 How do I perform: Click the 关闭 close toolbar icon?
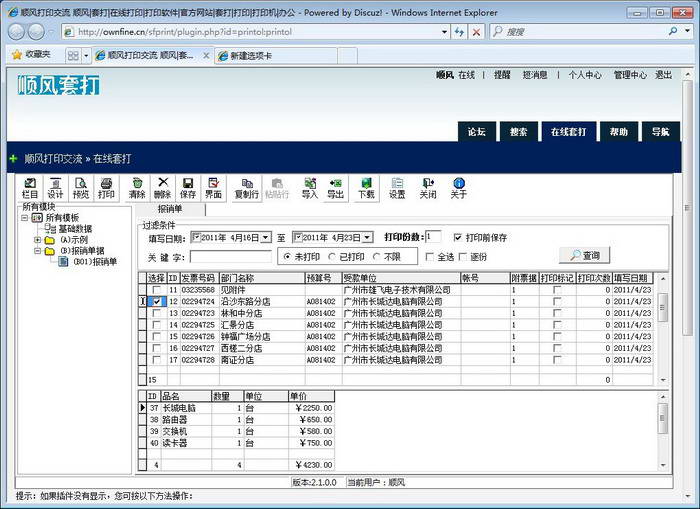pos(428,188)
